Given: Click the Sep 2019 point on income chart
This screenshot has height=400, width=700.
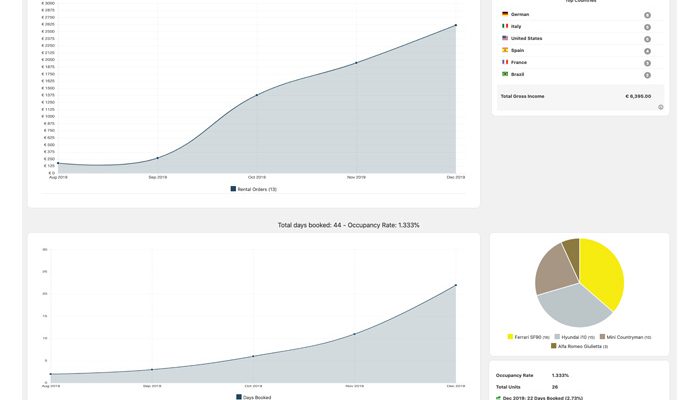Looking at the screenshot, I should 158,158.
